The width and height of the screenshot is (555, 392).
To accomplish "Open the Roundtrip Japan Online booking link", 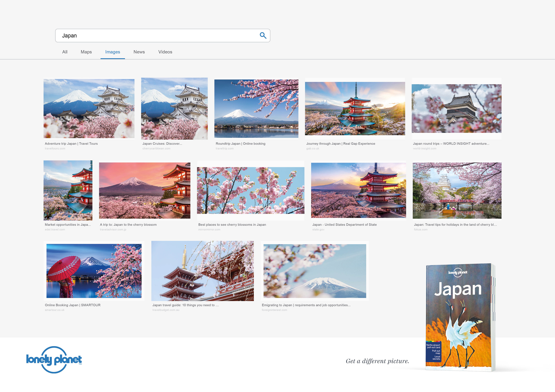I will point(240,144).
